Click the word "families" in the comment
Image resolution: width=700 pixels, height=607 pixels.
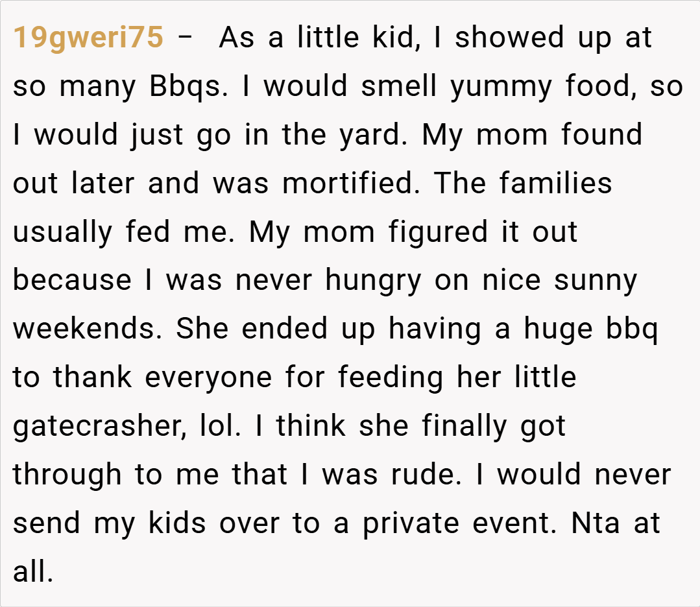tap(555, 184)
